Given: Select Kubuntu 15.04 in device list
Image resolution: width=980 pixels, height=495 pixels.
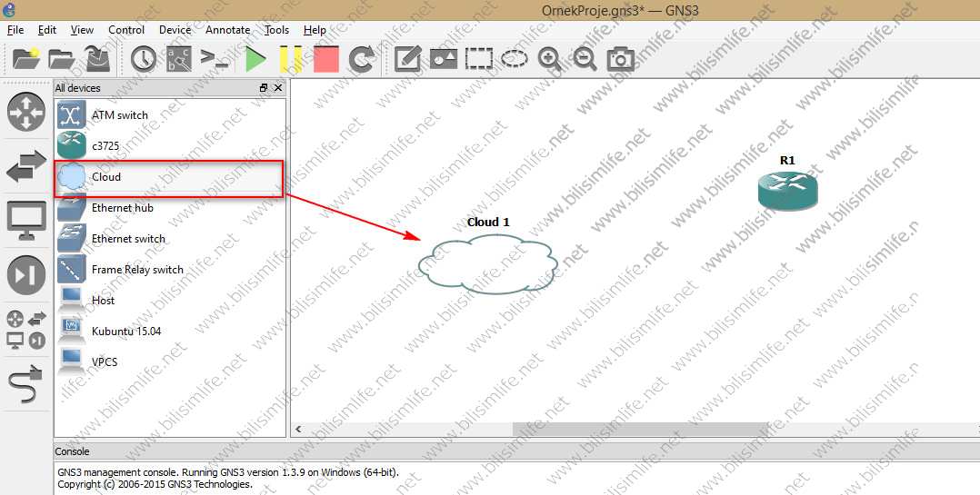Looking at the screenshot, I should [125, 332].
